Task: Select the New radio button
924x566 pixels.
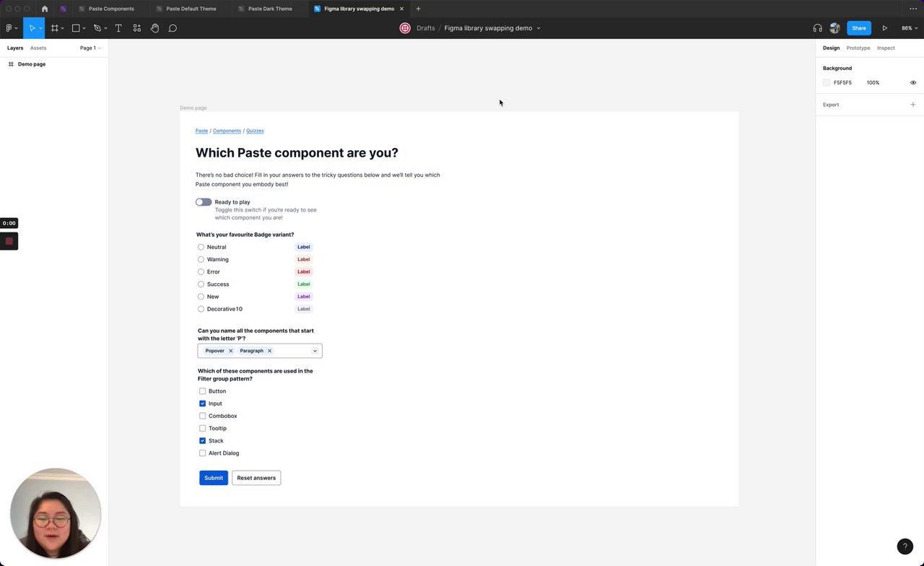Action: 201,297
